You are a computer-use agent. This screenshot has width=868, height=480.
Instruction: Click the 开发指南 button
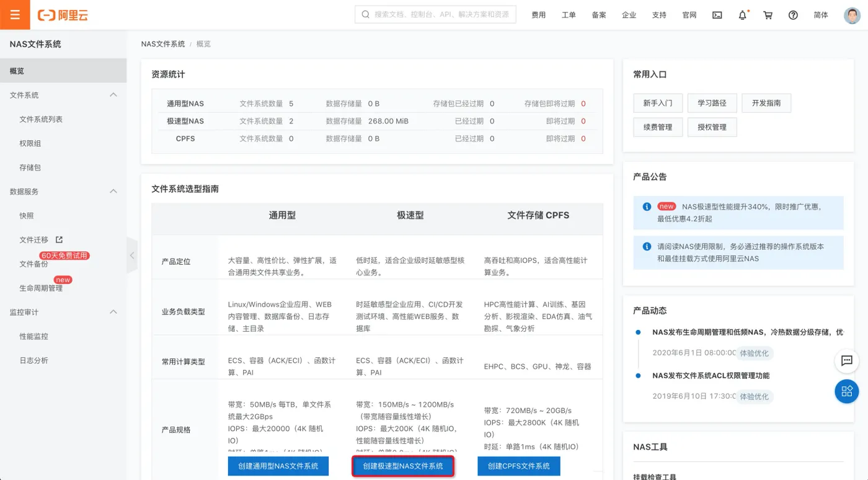point(766,103)
